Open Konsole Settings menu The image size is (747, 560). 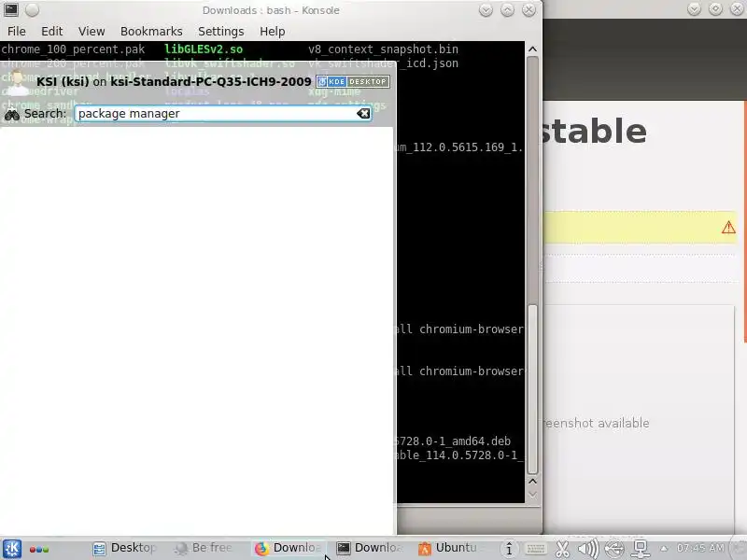[x=220, y=32]
